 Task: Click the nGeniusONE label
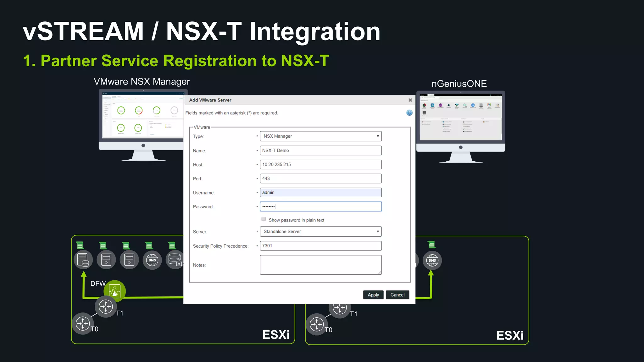tap(459, 84)
